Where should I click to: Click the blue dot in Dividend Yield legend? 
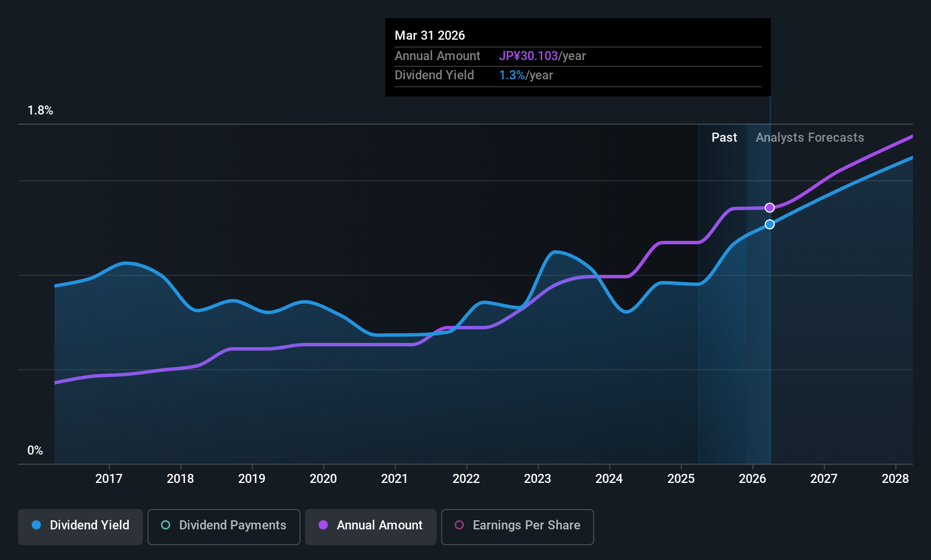click(x=36, y=525)
